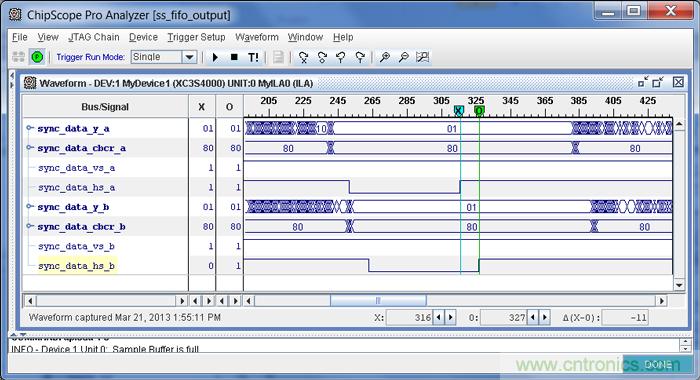Open the Trigger Run Mode dropdown
700x380 pixels.
point(189,57)
